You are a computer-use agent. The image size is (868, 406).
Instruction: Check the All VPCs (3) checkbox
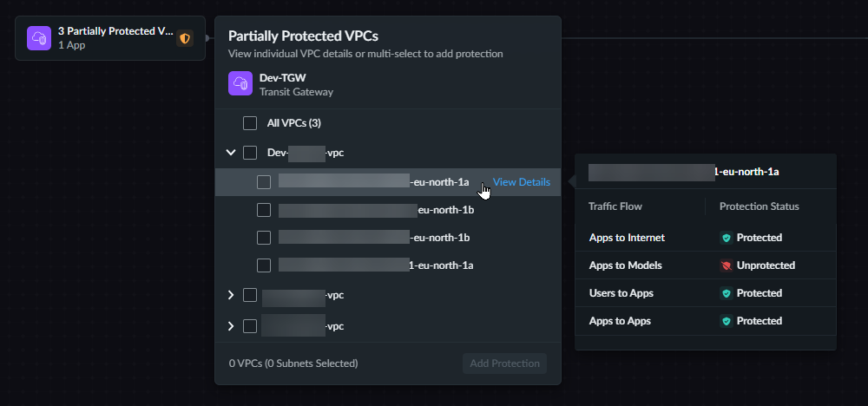(x=250, y=123)
